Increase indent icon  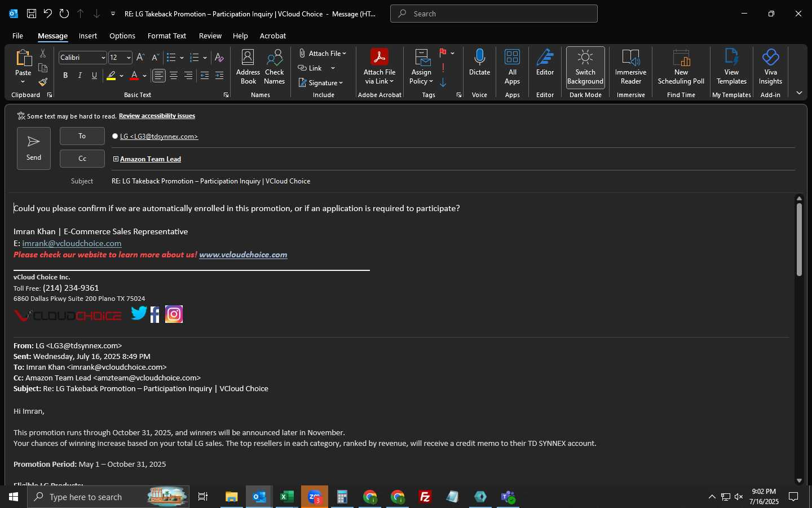click(x=219, y=76)
